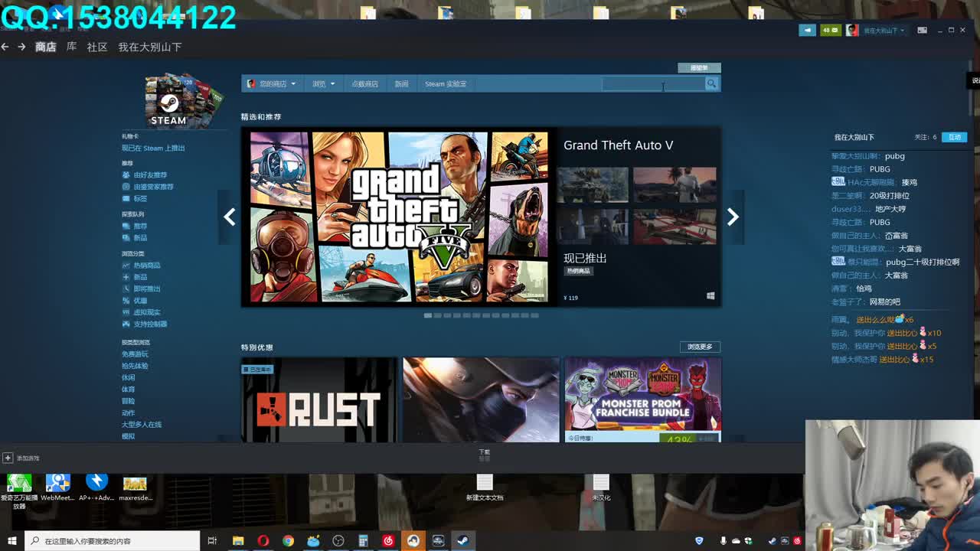Open the 我在大别山下 profile tab
This screenshot has width=980, height=551.
click(150, 47)
